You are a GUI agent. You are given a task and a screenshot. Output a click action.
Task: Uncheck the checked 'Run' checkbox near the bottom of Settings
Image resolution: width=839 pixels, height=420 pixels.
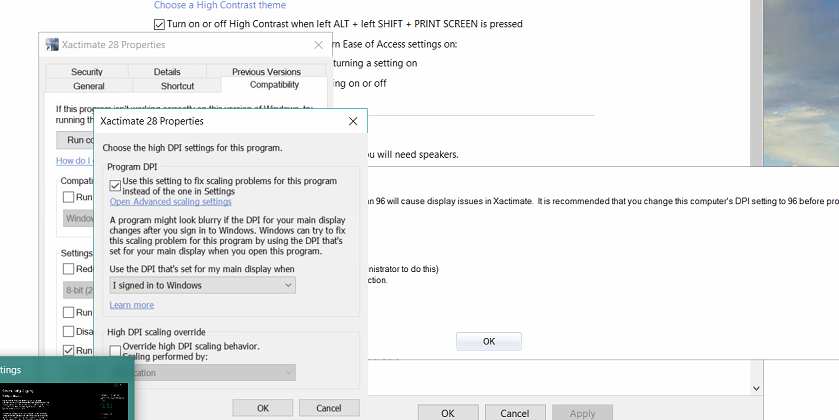[68, 350]
